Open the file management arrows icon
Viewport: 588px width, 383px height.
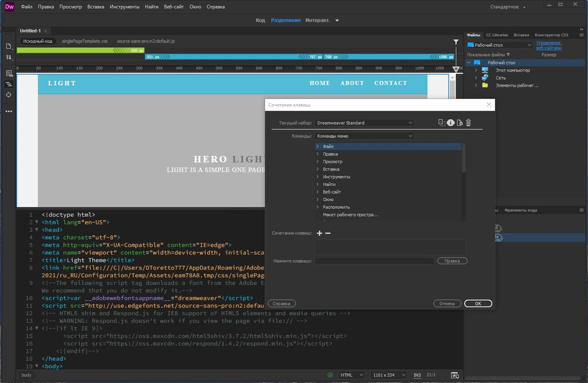pos(9,57)
